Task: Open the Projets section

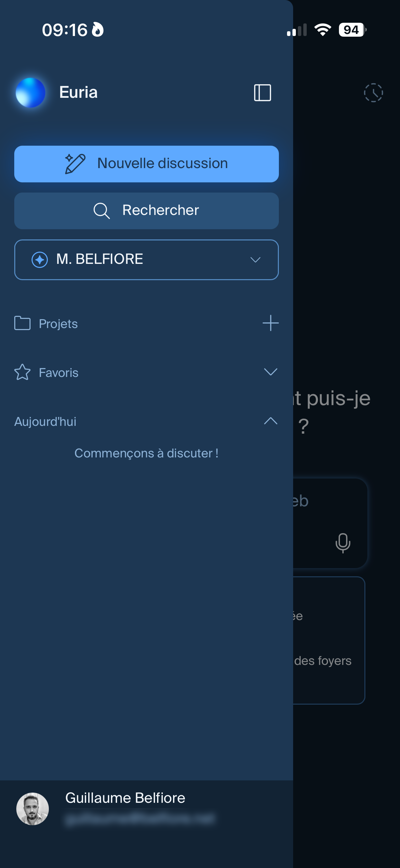Action: [58, 324]
